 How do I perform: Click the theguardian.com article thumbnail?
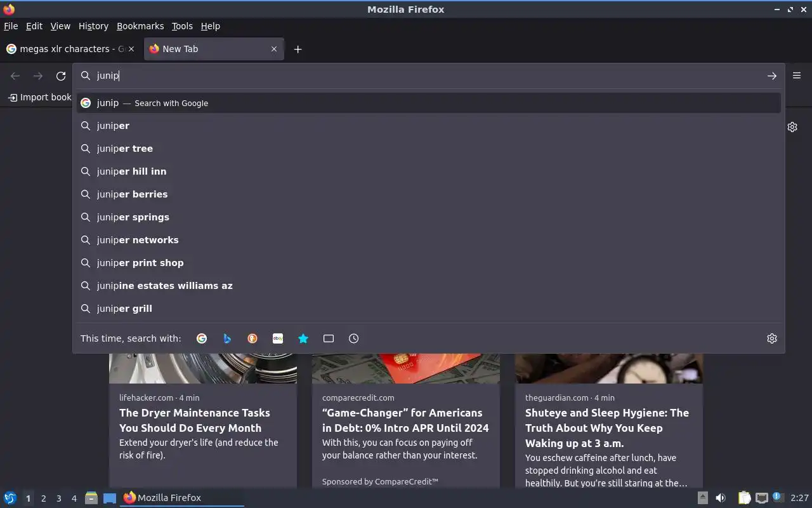pyautogui.click(x=609, y=368)
